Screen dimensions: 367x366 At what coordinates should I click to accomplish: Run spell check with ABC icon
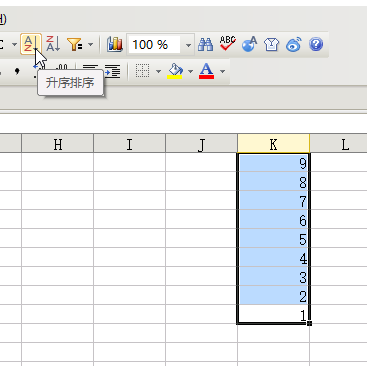tap(228, 44)
